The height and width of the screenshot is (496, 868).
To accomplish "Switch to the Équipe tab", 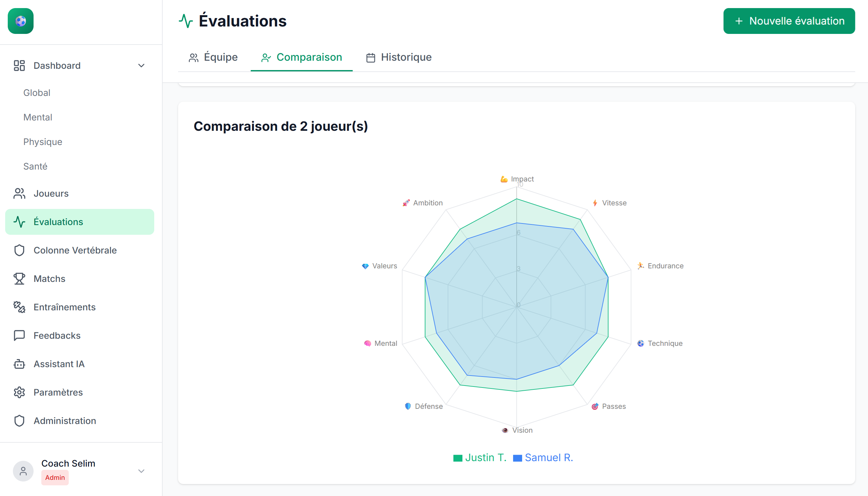I will pyautogui.click(x=213, y=57).
